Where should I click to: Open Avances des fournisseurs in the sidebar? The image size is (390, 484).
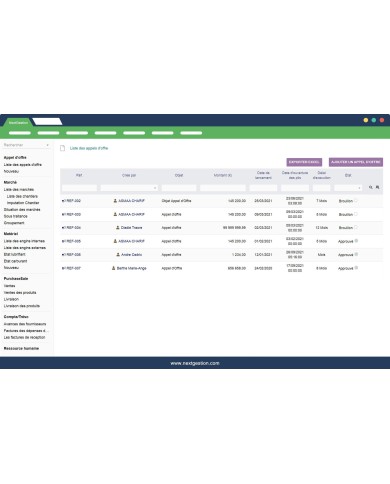tap(25, 324)
